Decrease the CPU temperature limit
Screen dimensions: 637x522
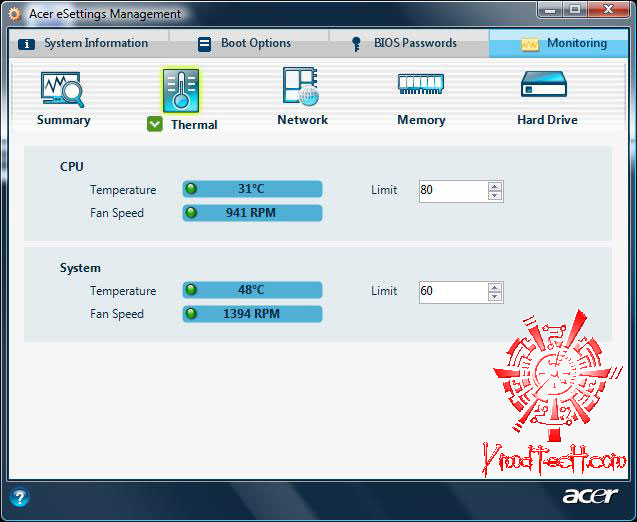tap(494, 196)
